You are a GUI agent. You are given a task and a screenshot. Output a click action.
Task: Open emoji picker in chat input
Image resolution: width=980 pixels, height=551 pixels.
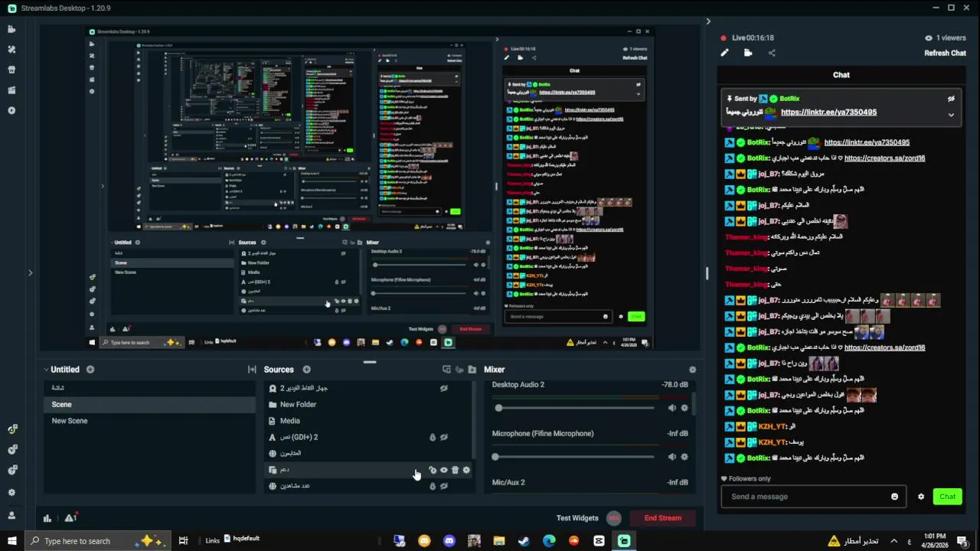[894, 497]
